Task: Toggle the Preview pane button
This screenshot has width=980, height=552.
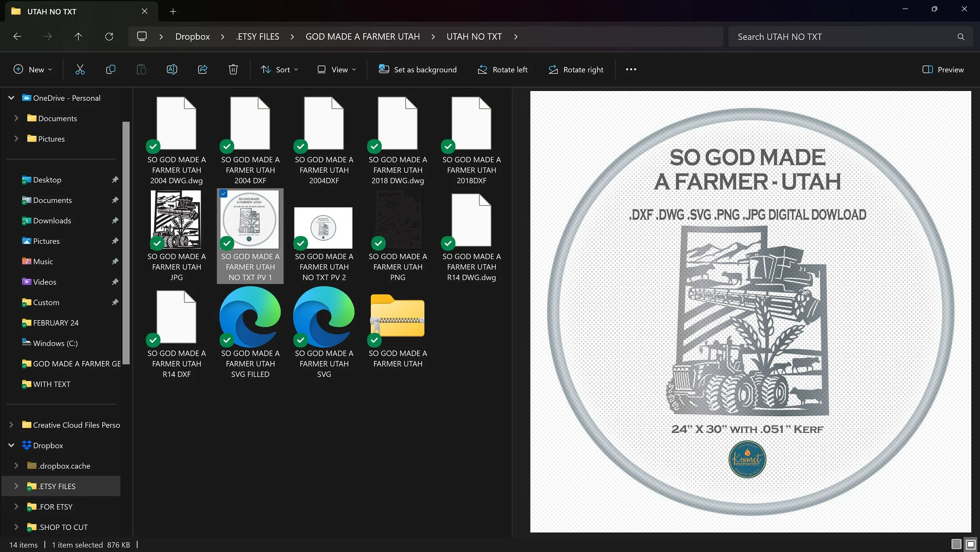Action: [943, 69]
